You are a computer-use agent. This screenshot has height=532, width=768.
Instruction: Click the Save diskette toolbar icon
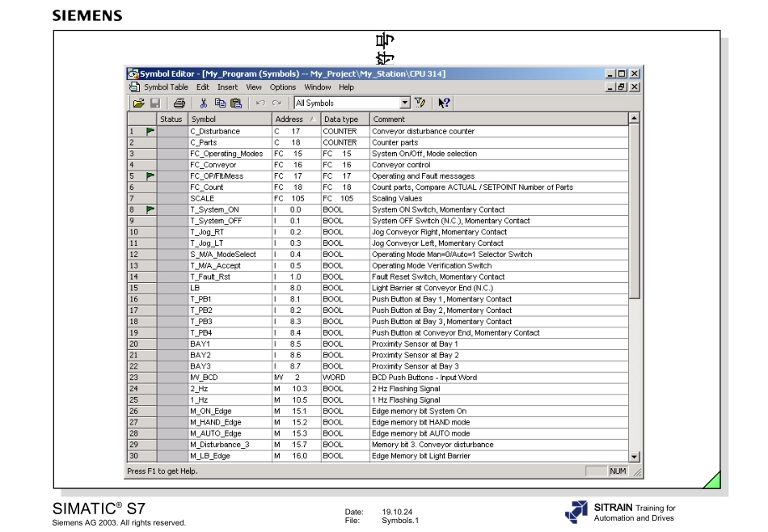155,103
